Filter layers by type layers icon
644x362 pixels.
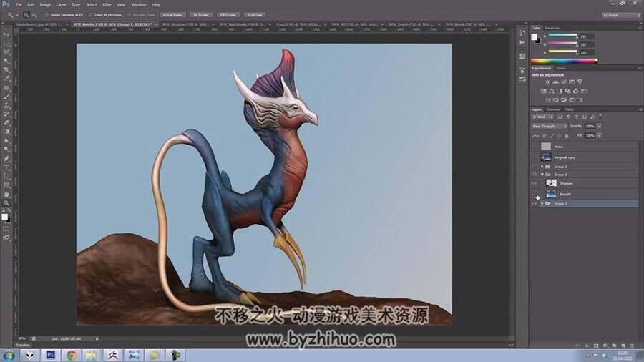(x=576, y=117)
